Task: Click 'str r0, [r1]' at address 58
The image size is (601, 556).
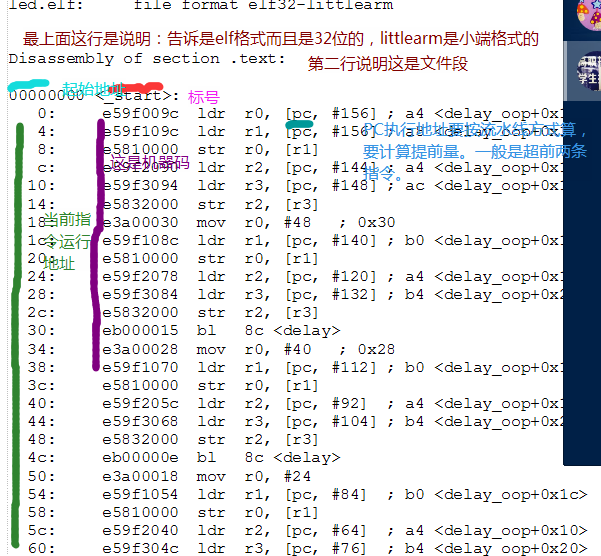Action: pyautogui.click(x=258, y=513)
